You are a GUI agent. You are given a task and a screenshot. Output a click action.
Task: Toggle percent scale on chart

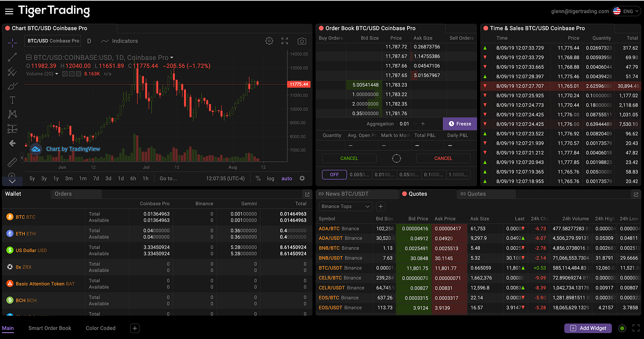[258, 178]
